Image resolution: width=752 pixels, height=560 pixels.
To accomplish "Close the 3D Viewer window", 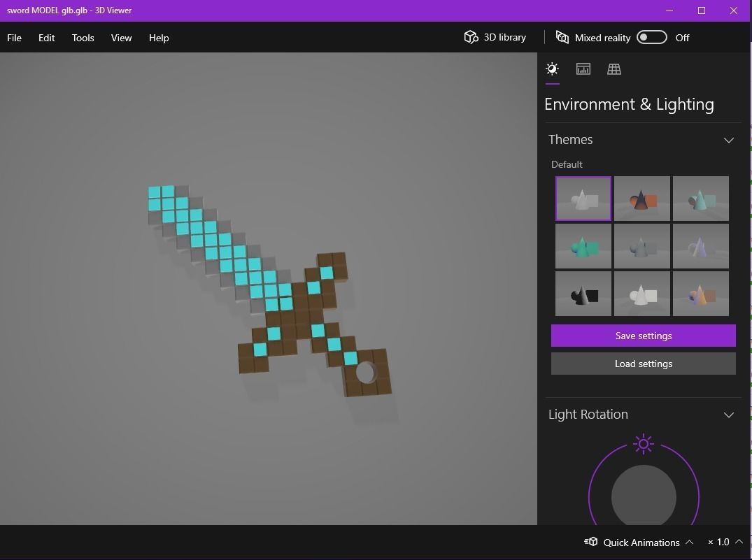I will [x=733, y=10].
